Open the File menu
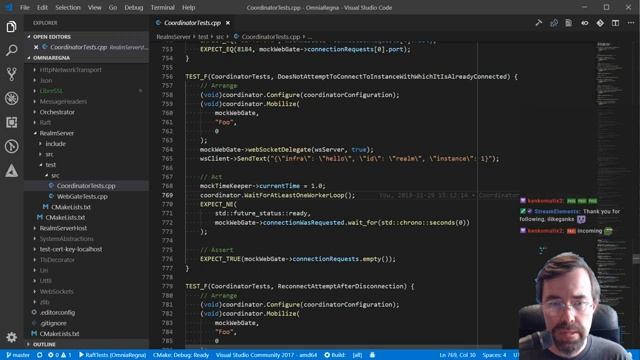 25,7
